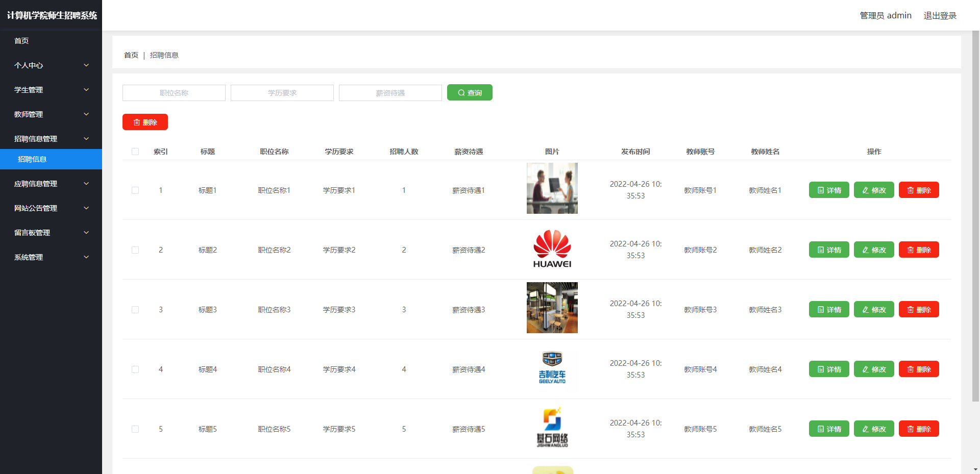Viewport: 980px width, 474px height.
Task: Expand the 个人中心 sidebar menu
Action: (x=51, y=65)
